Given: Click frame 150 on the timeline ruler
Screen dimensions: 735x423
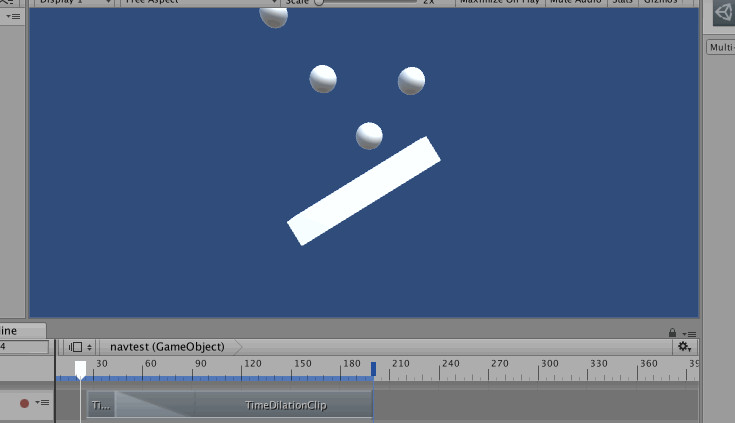Looking at the screenshot, I should [303, 363].
